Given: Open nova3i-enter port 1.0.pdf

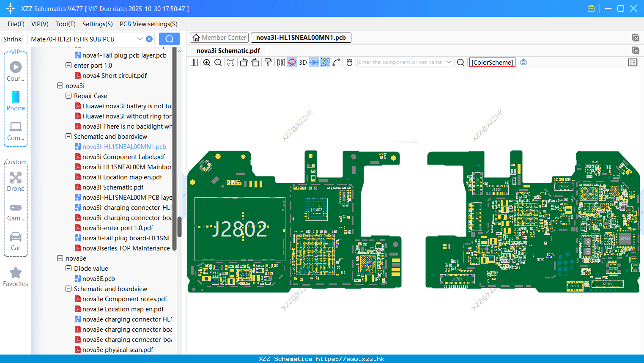Looking at the screenshot, I should click(118, 228).
